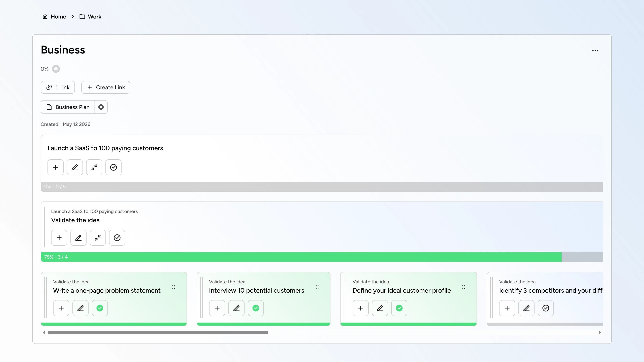This screenshot has width=644, height=362.
Task: Click the scroll left arrow
Action: tap(44, 332)
